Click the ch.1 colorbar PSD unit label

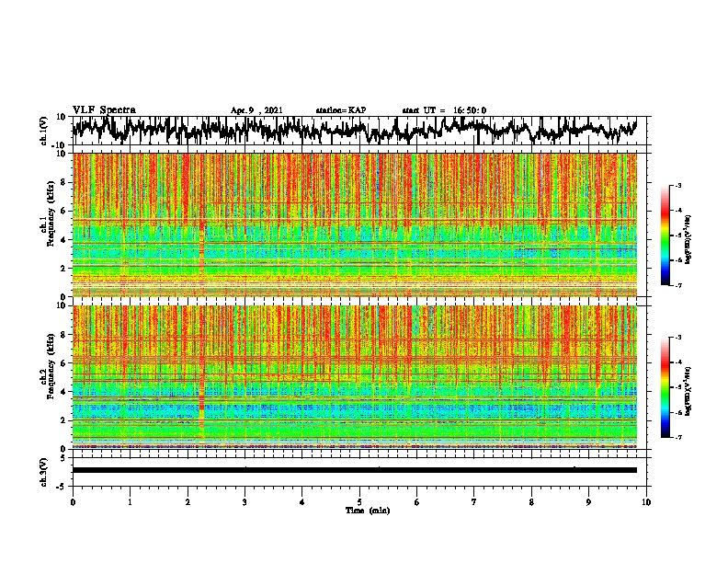[x=688, y=240]
